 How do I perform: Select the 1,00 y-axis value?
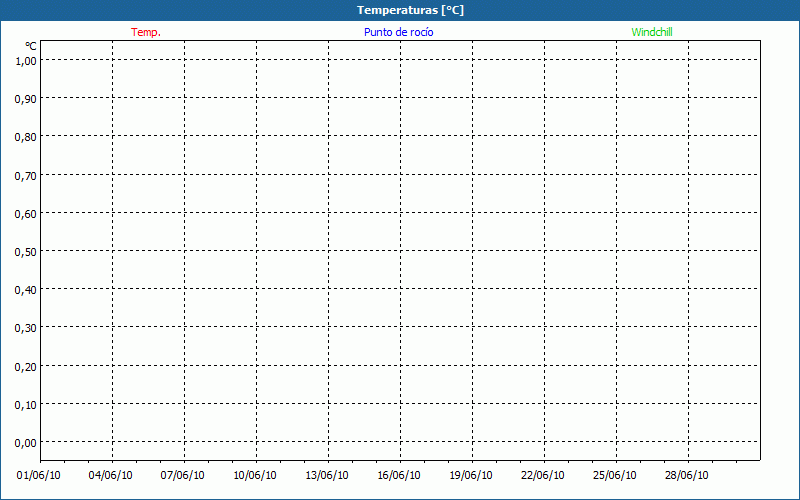click(26, 60)
